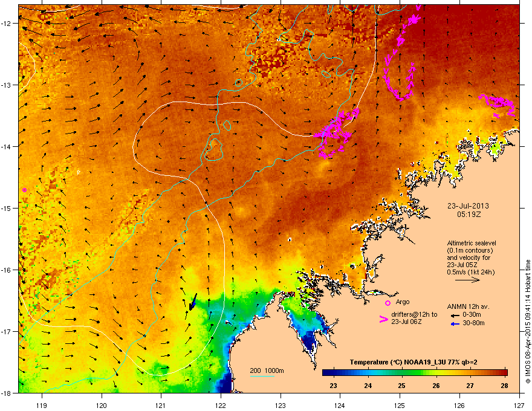Image resolution: width=532 pixels, height=411 pixels.
Task: Click the 'and velocity for' text
Action: 468,257
